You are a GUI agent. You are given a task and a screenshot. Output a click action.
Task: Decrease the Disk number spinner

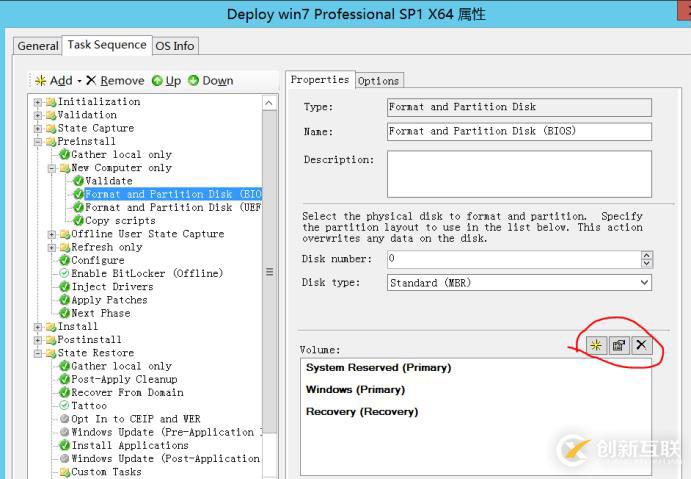coord(646,264)
